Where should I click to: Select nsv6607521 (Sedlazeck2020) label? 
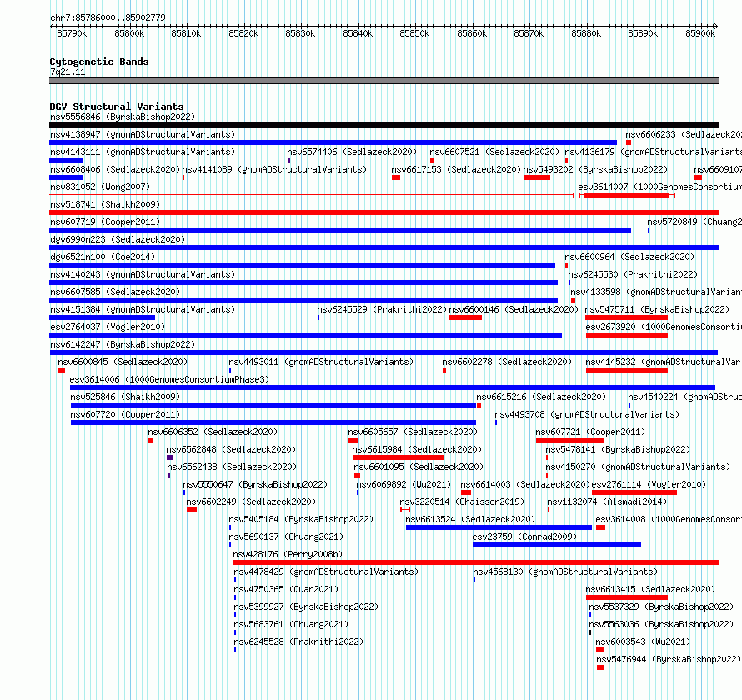(x=494, y=152)
